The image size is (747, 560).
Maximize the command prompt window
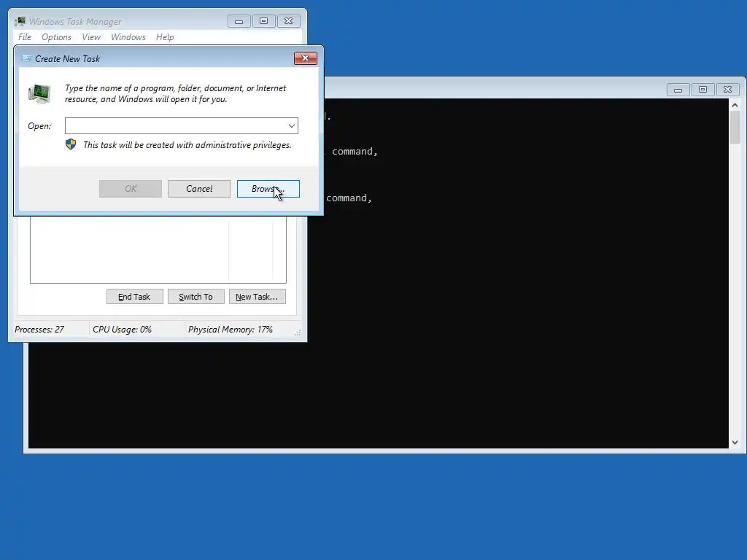point(703,90)
